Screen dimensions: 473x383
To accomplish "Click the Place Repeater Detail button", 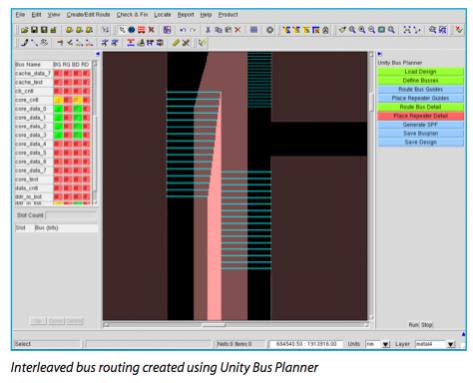I will point(420,116).
